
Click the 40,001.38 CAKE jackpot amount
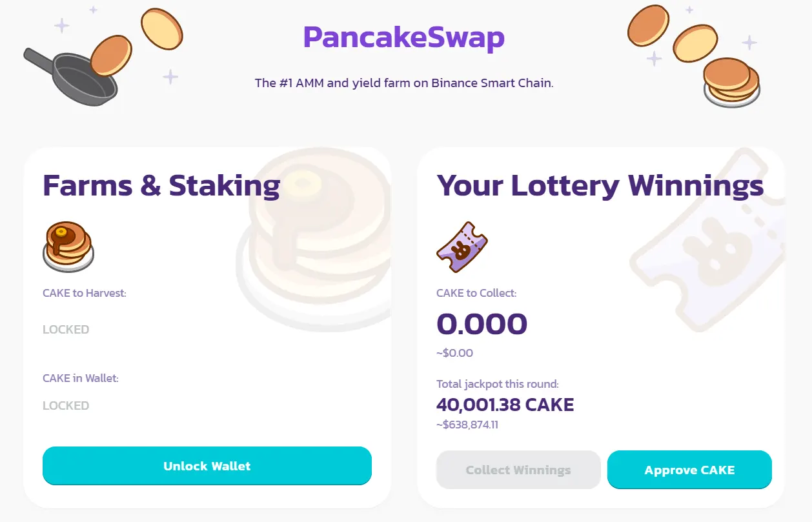pyautogui.click(x=505, y=405)
